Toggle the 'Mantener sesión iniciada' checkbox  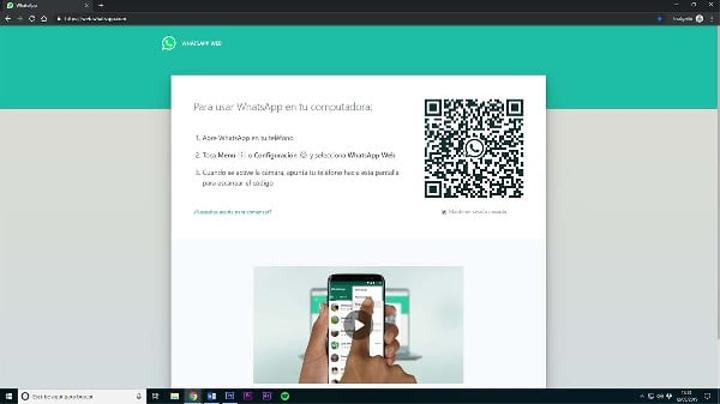[444, 212]
